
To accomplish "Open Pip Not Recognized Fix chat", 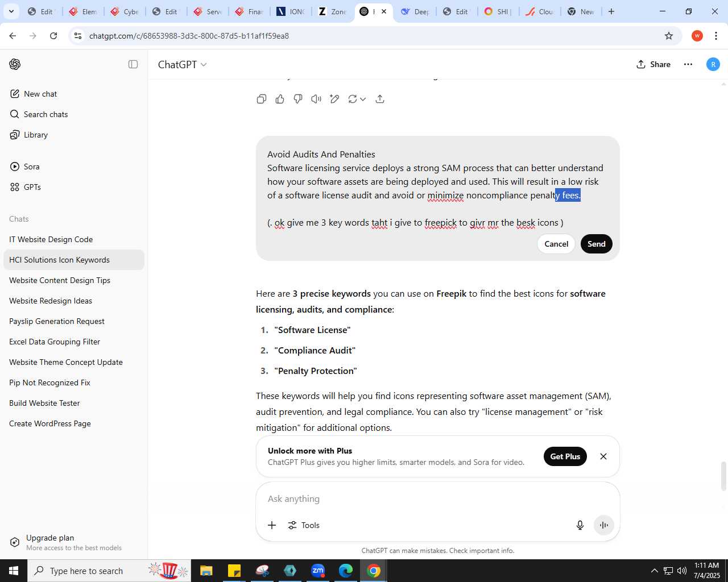I will (x=74, y=383).
